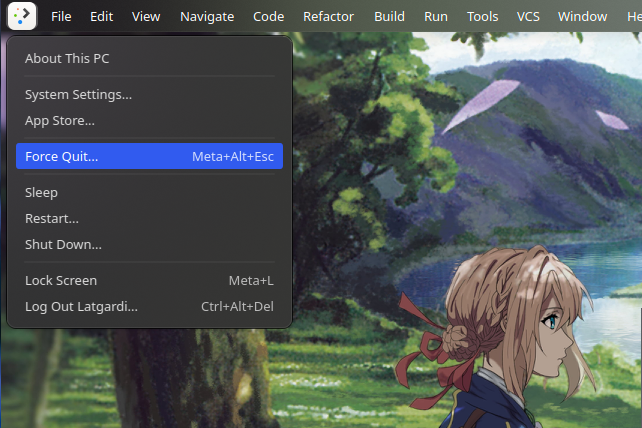Viewport: 642px width, 428px height.
Task: Open the Run menu
Action: tap(436, 17)
